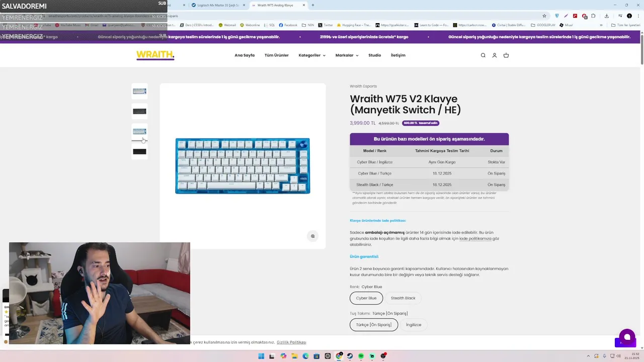644x362 pixels.
Task: Click the 3,999.00 TL price
Action: [x=363, y=123]
